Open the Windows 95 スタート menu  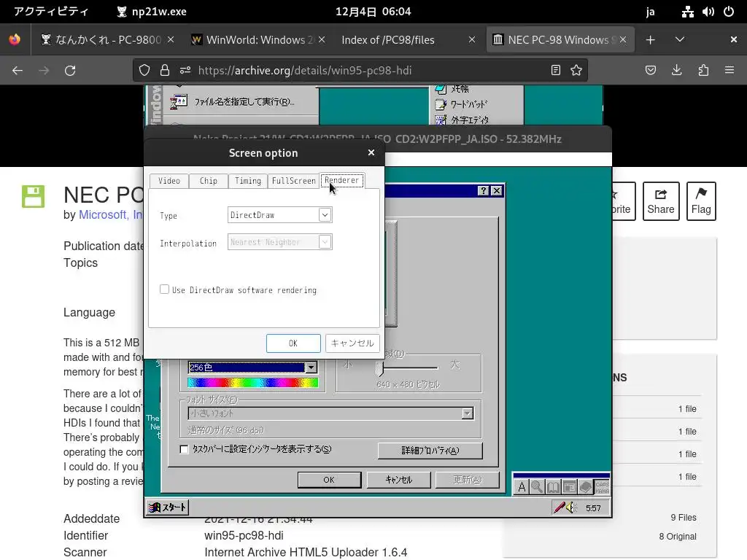coord(167,507)
